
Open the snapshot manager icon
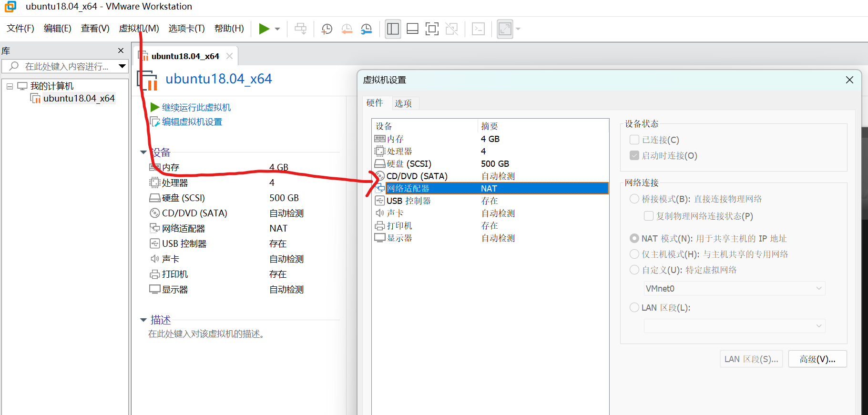[366, 29]
